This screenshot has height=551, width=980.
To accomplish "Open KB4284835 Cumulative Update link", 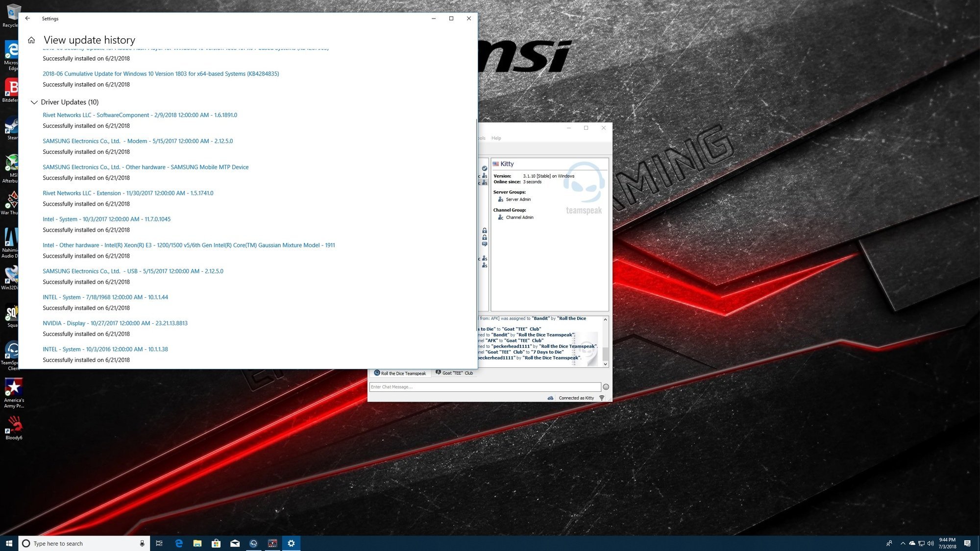I will tap(161, 74).
